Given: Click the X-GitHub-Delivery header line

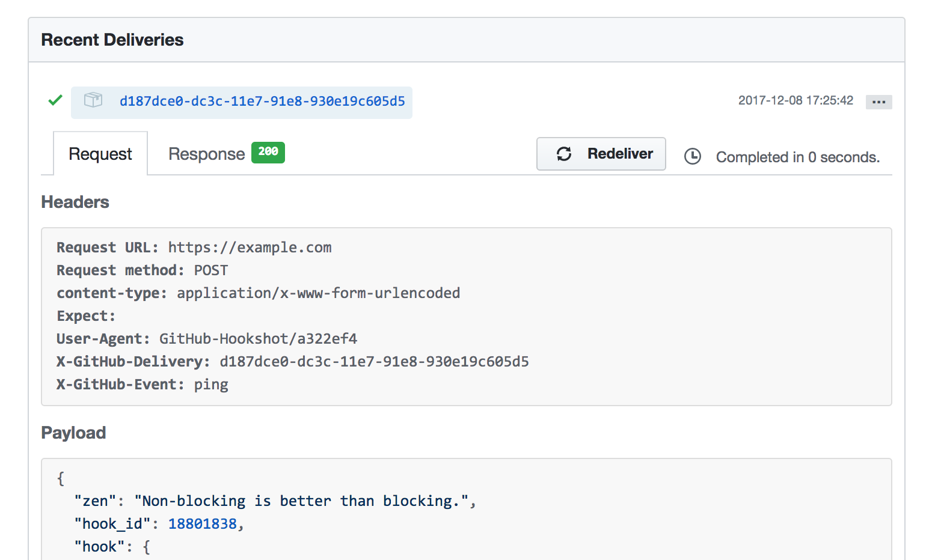Looking at the screenshot, I should [293, 362].
